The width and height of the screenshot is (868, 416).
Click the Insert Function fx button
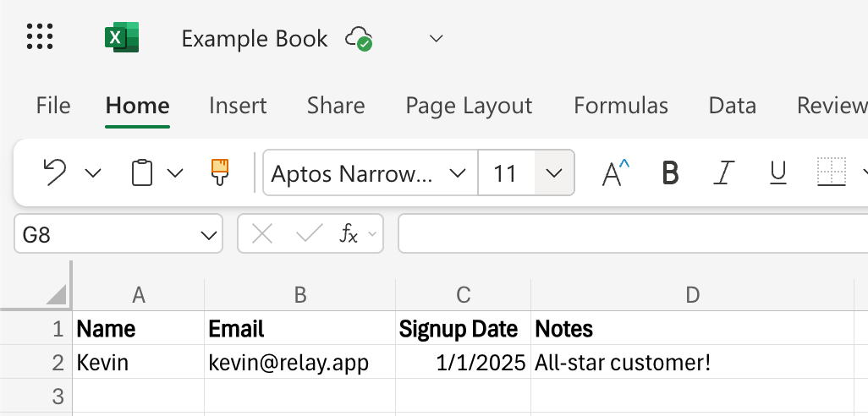pyautogui.click(x=348, y=234)
